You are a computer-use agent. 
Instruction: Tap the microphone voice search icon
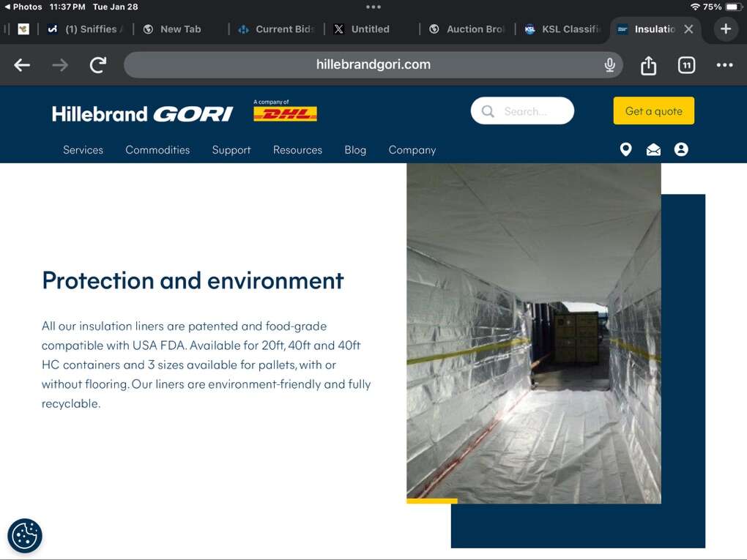[x=609, y=65]
